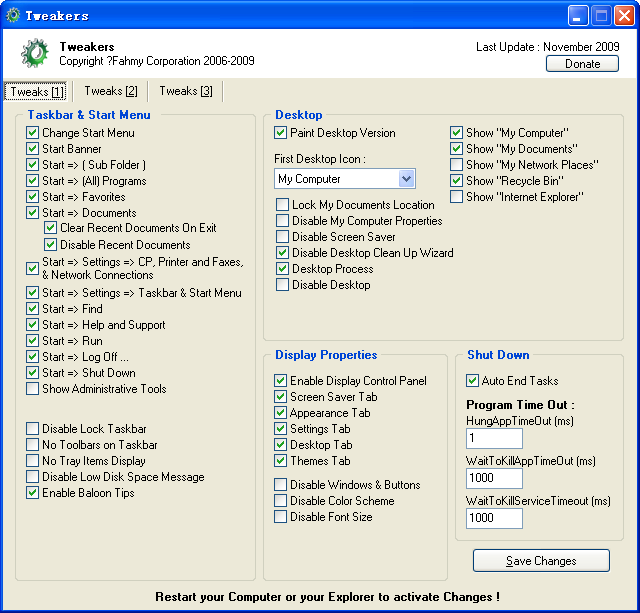This screenshot has width=640, height=613.
Task: Toggle Desktop Process checkbox
Action: click(282, 269)
